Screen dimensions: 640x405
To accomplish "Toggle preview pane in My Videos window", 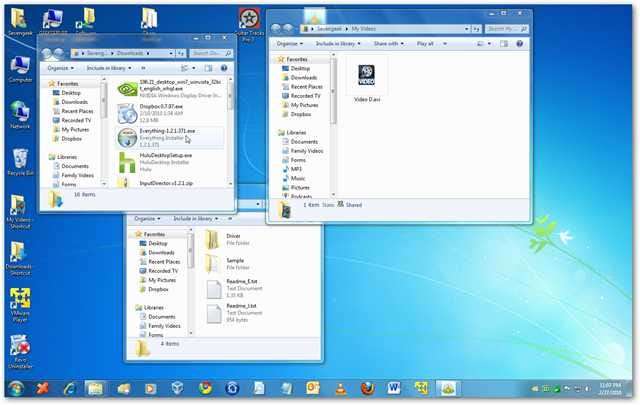I will tap(504, 44).
